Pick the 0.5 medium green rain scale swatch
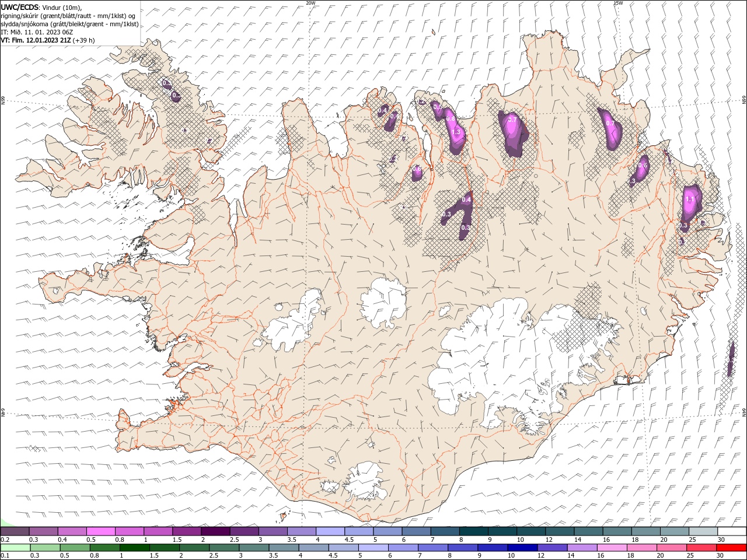 (75, 548)
